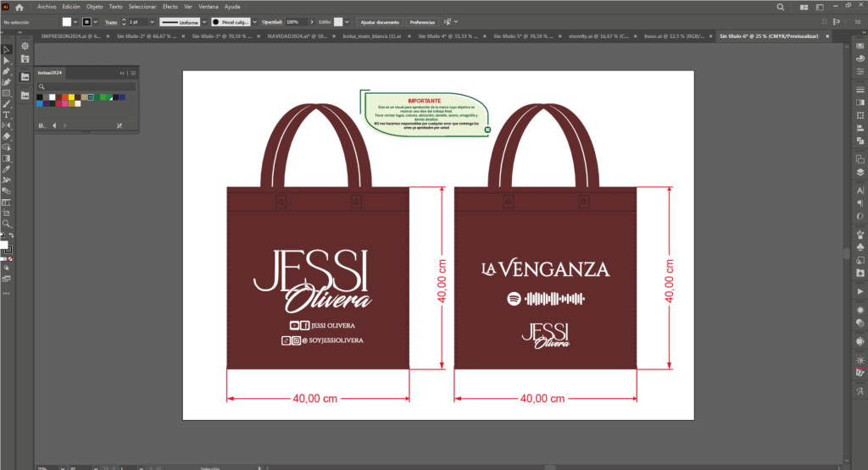This screenshot has width=868, height=470.
Task: Open the search magnifier in top bar
Action: [x=781, y=7]
